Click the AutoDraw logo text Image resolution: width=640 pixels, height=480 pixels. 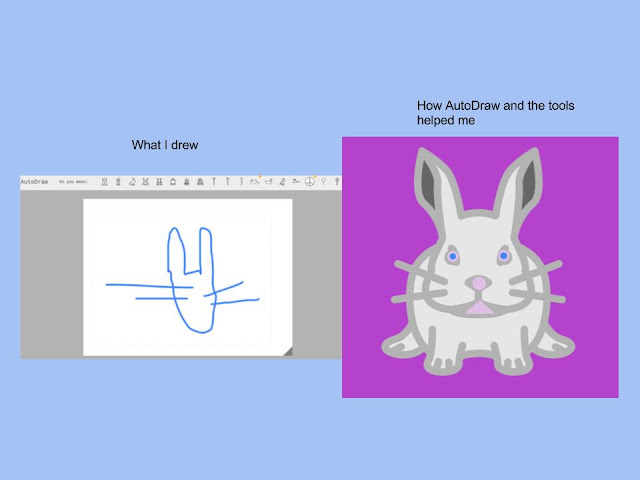(34, 182)
